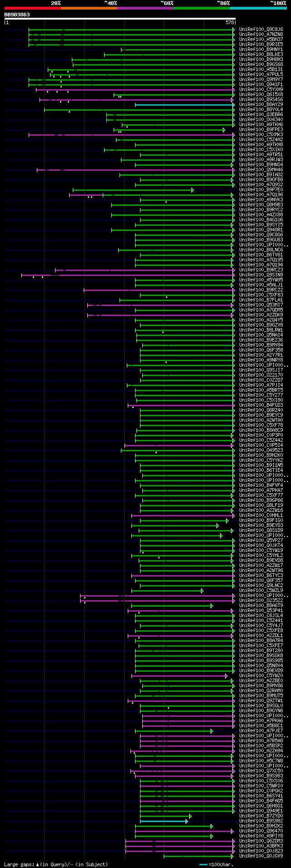The width and height of the screenshot is (291, 868).
Task: Click the UniRef100_Q53MI7 label
Action: (261, 305)
